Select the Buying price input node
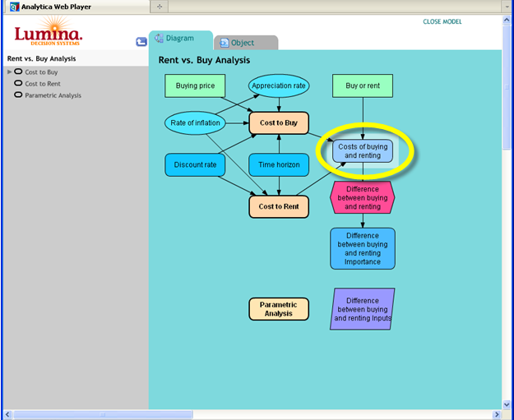Image resolution: width=514 pixels, height=420 pixels. [195, 85]
